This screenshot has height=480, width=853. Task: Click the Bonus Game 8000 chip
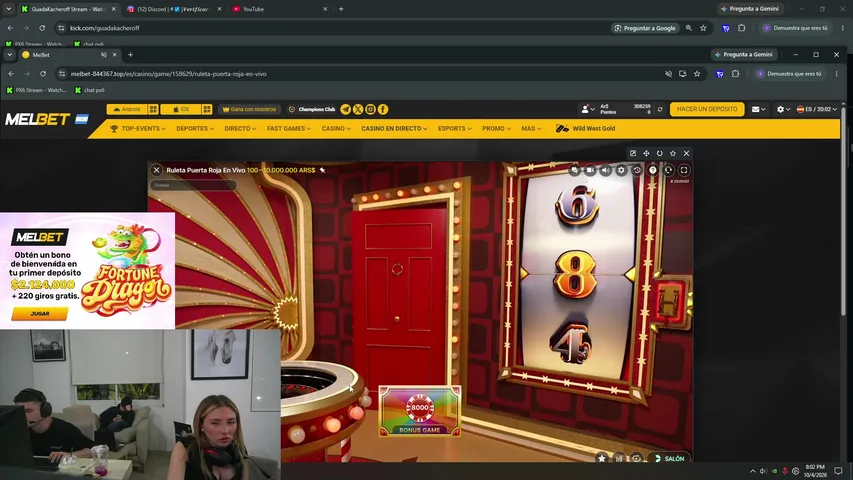click(x=419, y=411)
